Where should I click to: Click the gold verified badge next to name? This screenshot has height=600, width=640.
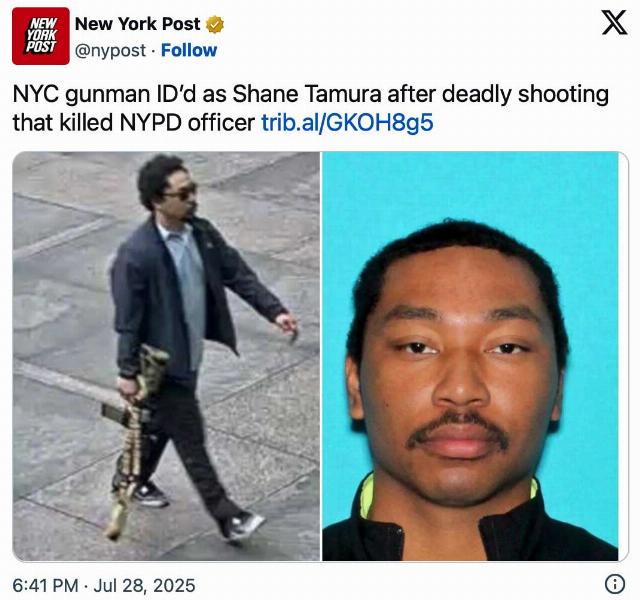pos(215,24)
